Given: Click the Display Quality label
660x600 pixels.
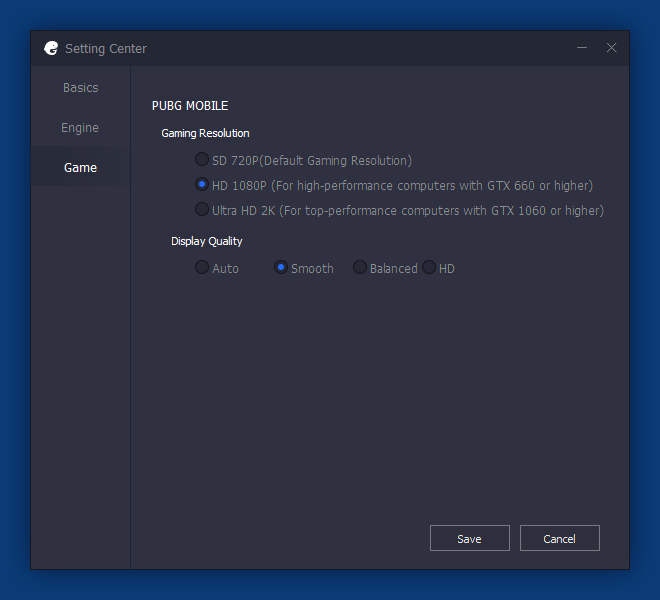Looking at the screenshot, I should (x=207, y=241).
